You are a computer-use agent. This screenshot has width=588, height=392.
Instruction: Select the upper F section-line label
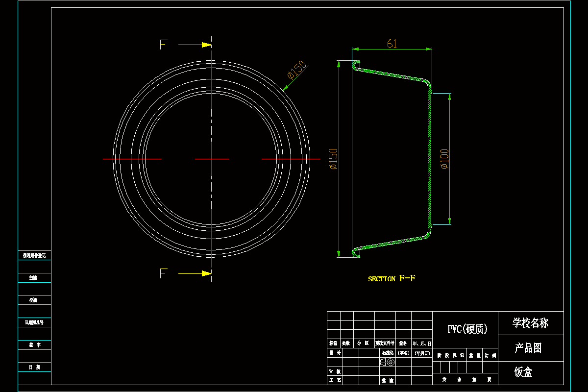(x=164, y=45)
